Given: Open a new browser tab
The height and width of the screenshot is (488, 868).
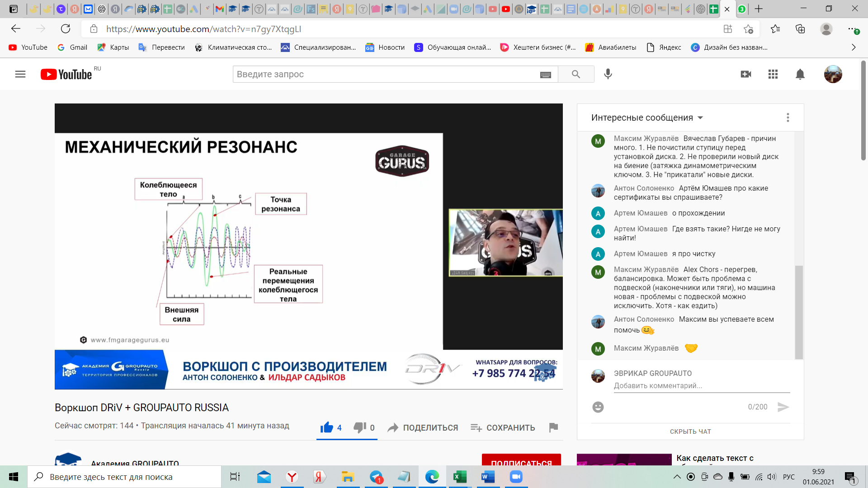Looking at the screenshot, I should point(759,9).
